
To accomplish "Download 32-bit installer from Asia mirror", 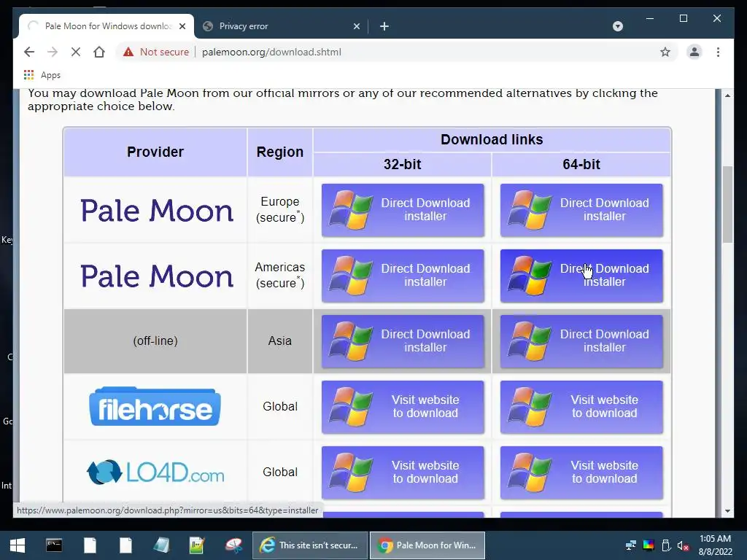I will [403, 341].
